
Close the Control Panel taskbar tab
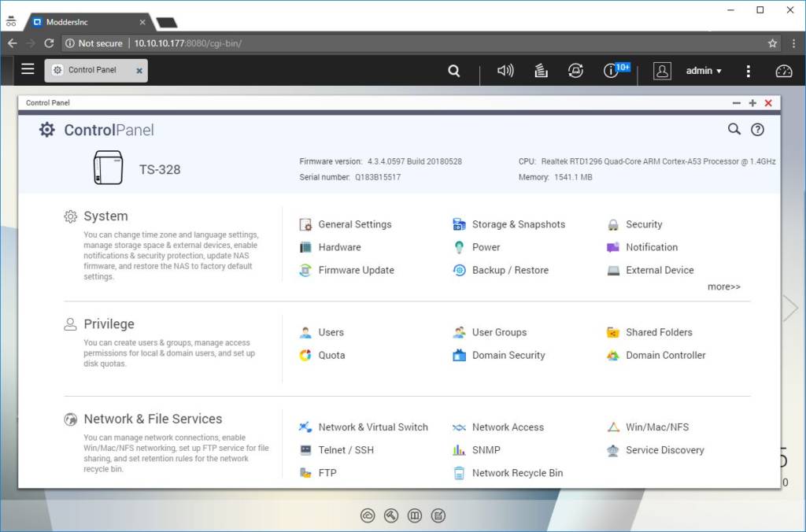tap(139, 71)
